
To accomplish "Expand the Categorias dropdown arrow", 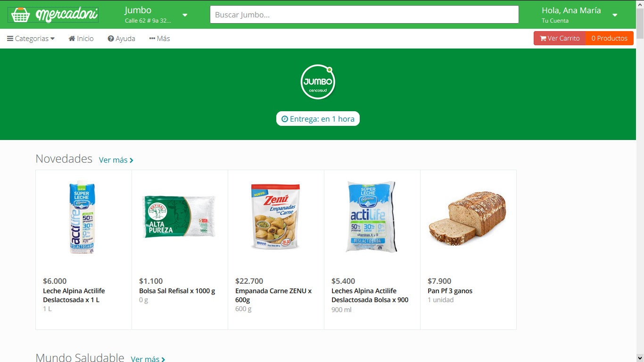I will point(52,39).
